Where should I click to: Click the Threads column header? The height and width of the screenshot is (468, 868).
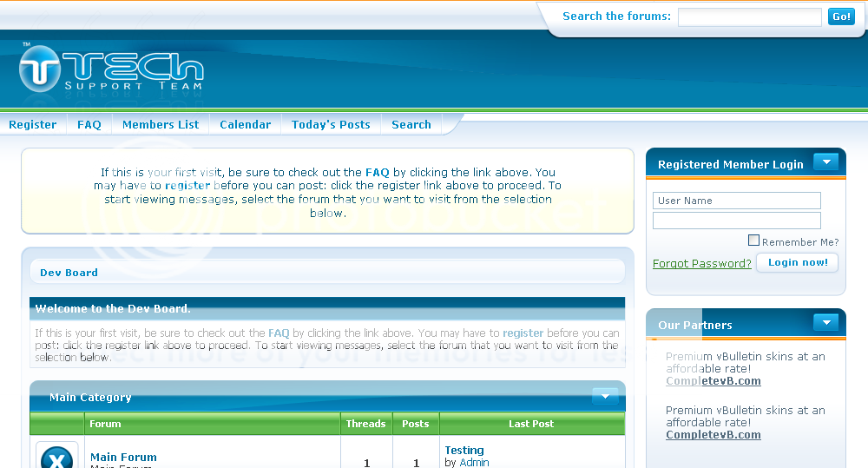coord(366,424)
